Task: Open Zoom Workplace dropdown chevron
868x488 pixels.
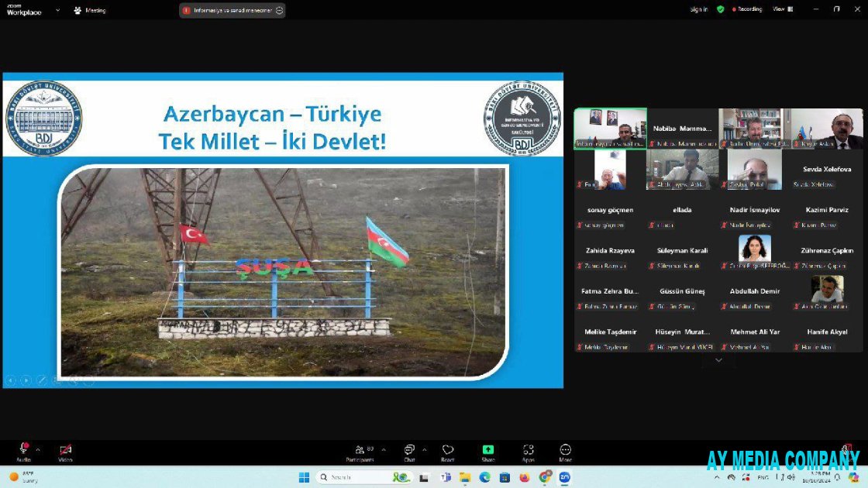Action: click(57, 10)
